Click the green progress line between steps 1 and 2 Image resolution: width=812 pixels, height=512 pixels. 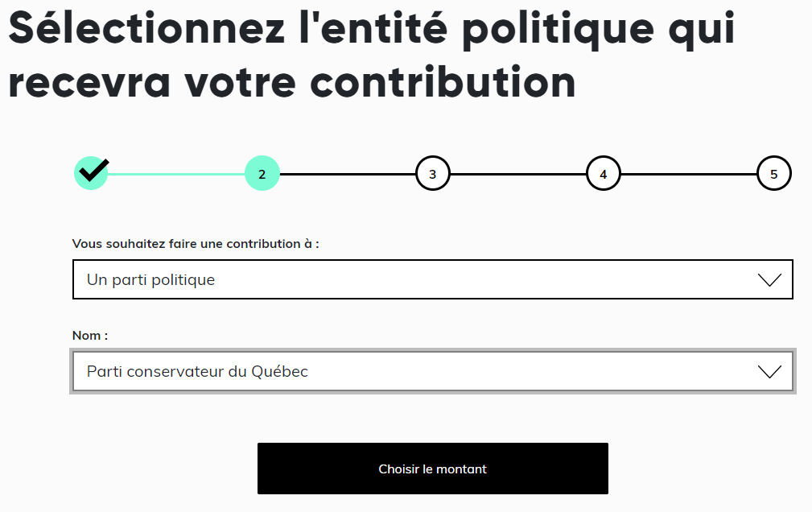(x=176, y=174)
